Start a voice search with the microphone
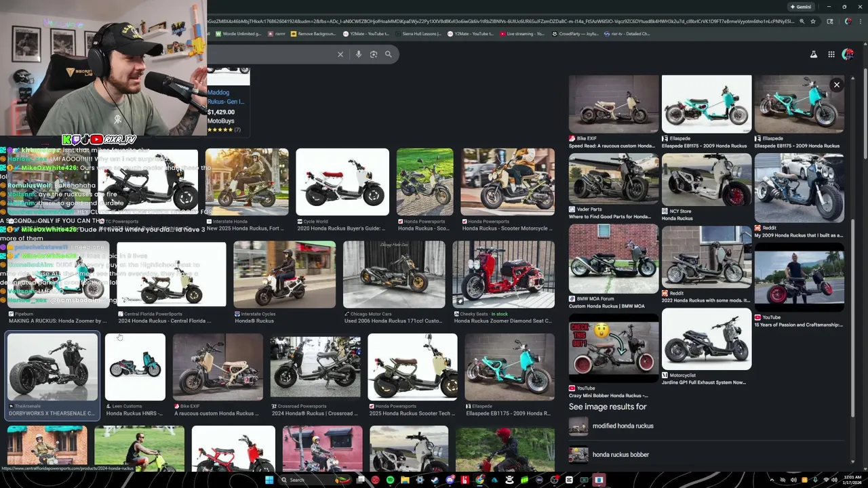The image size is (868, 488). click(x=359, y=54)
